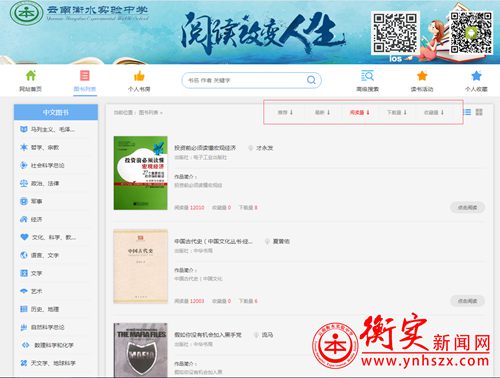Viewport: 500px width, 378px height.
Task: Open advanced search icon
Action: 367,76
